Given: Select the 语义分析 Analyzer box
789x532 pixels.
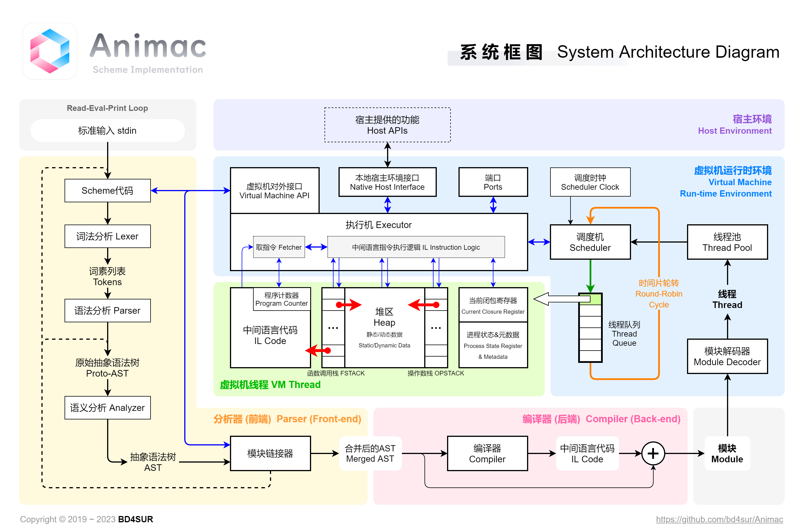Looking at the screenshot, I should [x=107, y=407].
